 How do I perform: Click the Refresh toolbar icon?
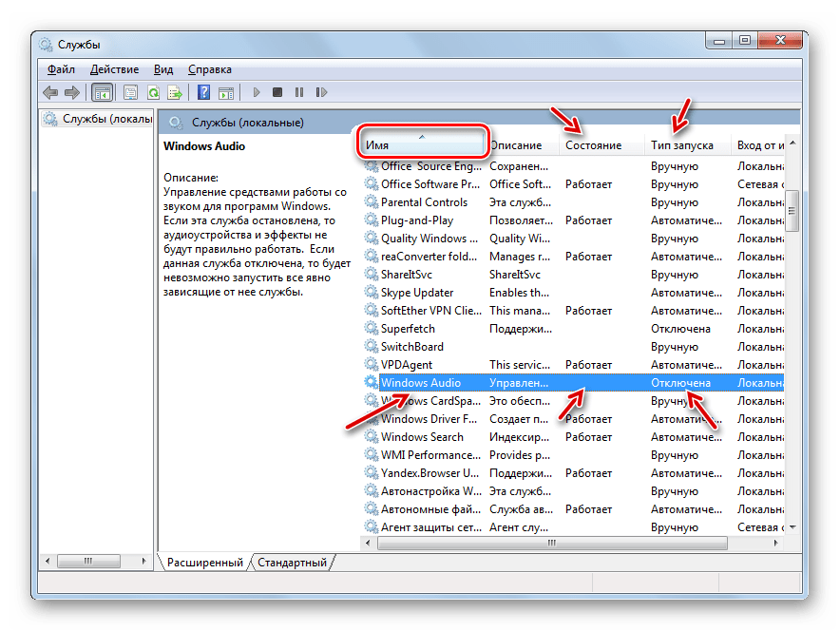pyautogui.click(x=152, y=92)
